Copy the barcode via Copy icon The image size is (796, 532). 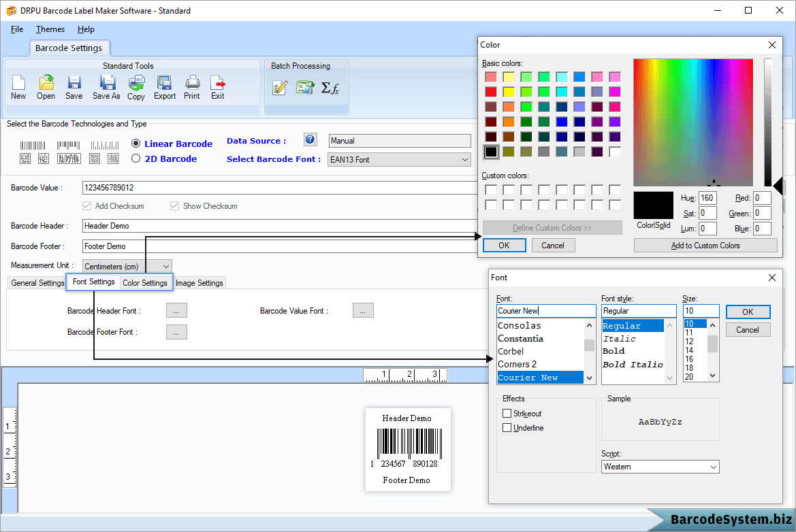(136, 87)
